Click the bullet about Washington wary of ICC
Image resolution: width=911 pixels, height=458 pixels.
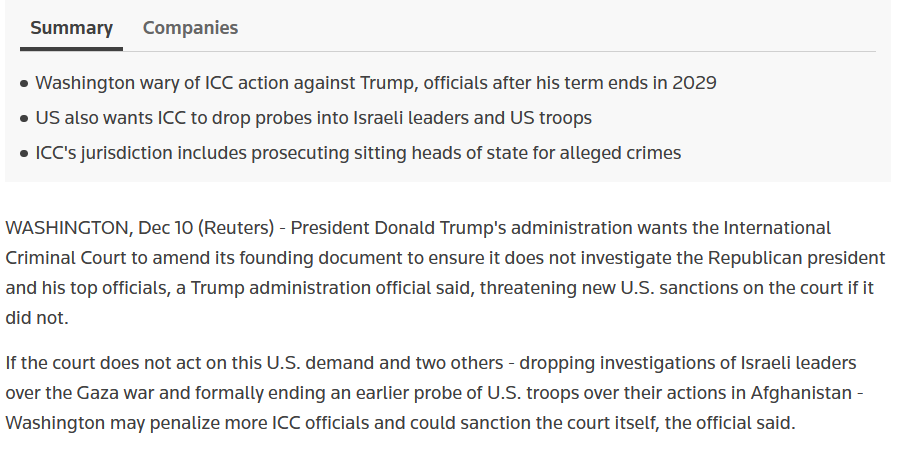point(375,83)
